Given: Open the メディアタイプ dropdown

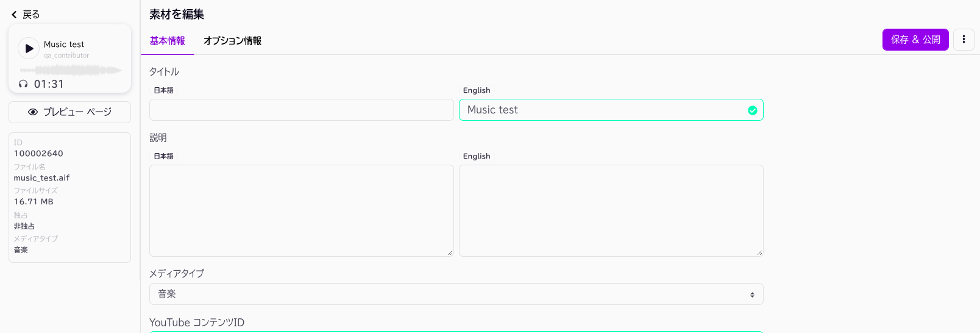Looking at the screenshot, I should pos(456,294).
